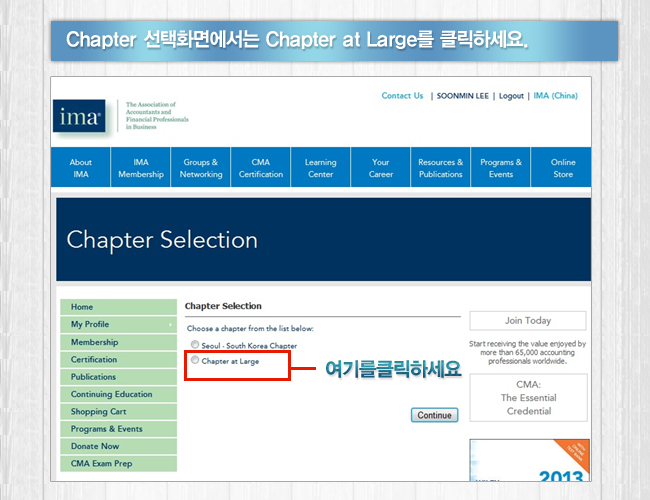The height and width of the screenshot is (500, 650).
Task: Expand the My Profile submenu arrow
Action: (170, 325)
